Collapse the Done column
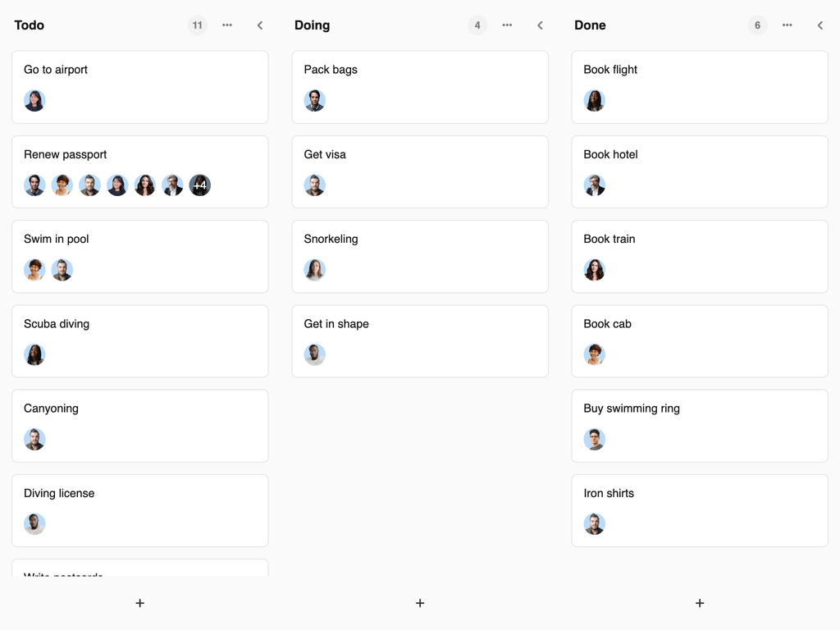The width and height of the screenshot is (840, 630). (819, 25)
